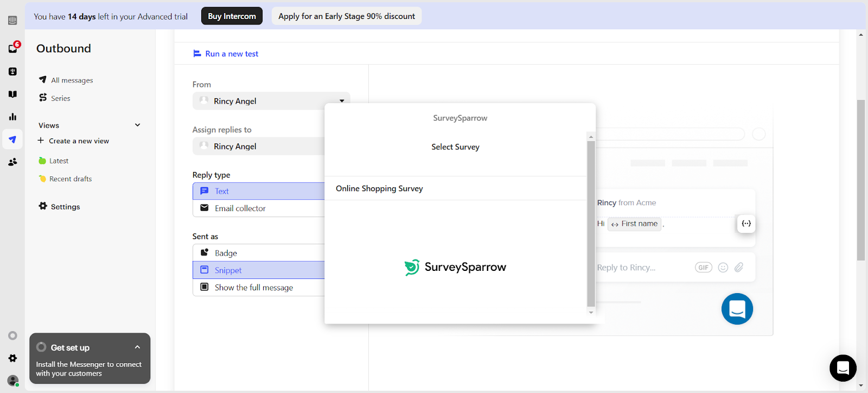Select Online Shopping Survey from list
This screenshot has height=393, width=868.
(x=379, y=188)
